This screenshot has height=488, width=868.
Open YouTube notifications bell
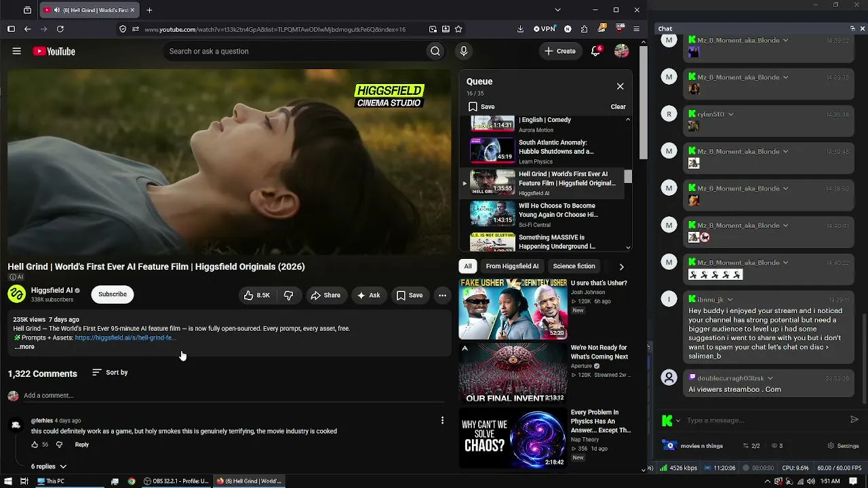click(595, 51)
